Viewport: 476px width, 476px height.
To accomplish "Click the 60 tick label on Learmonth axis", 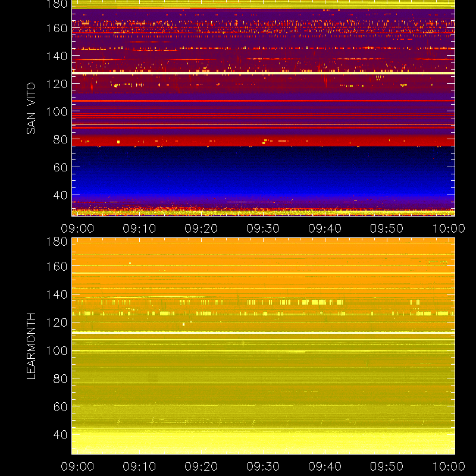I will 60,406.
